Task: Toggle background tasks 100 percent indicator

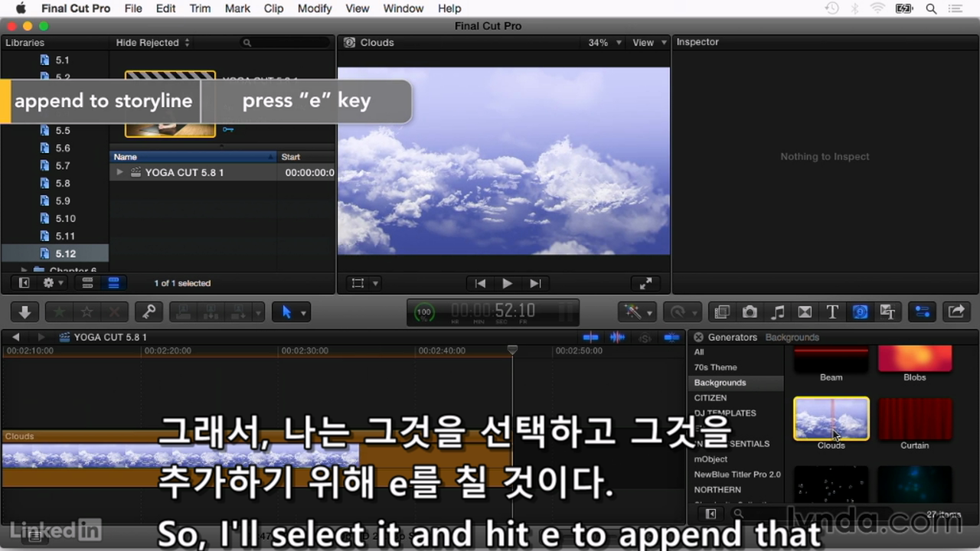Action: (x=423, y=312)
